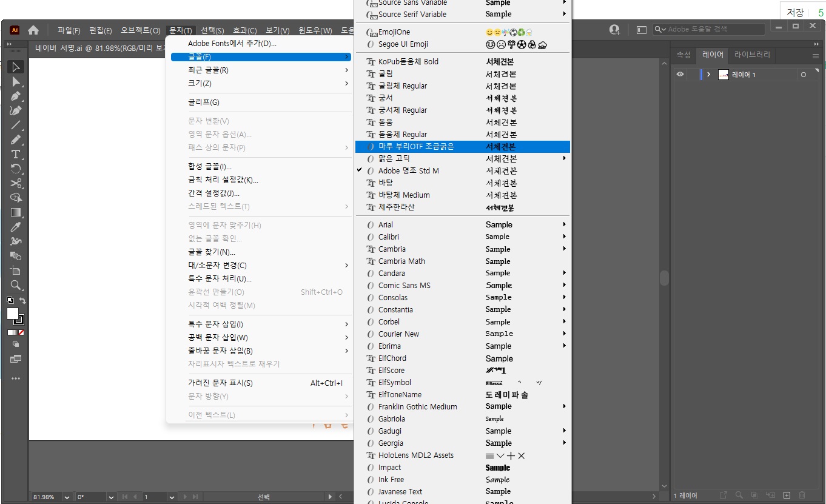
Task: Select the Selection tool arrow
Action: [16, 67]
